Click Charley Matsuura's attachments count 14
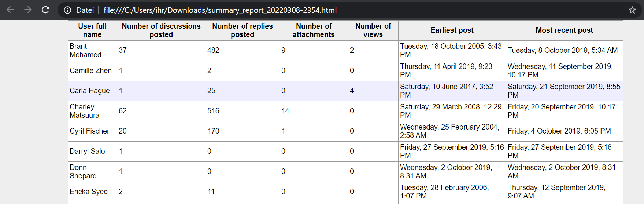This screenshot has height=204, width=644. click(285, 111)
